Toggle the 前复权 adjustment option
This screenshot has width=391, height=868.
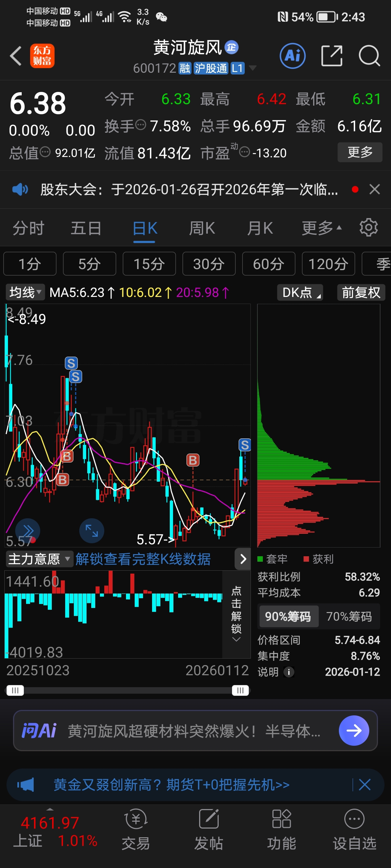361,292
